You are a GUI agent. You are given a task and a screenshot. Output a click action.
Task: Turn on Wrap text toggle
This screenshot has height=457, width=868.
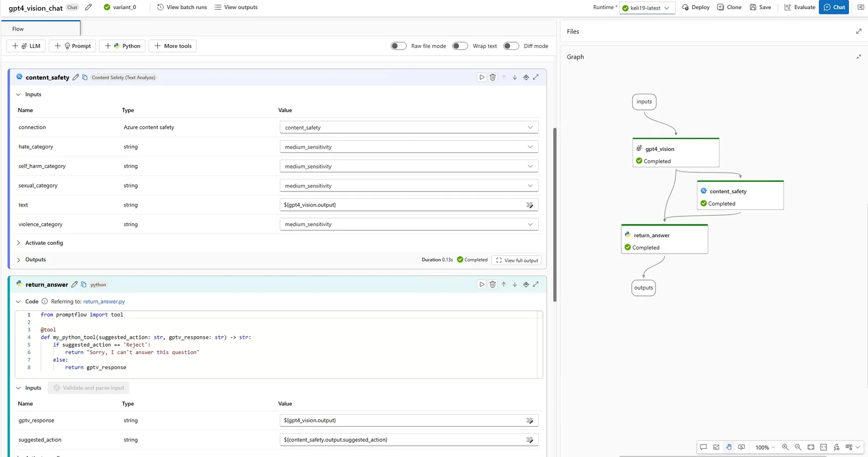click(460, 46)
